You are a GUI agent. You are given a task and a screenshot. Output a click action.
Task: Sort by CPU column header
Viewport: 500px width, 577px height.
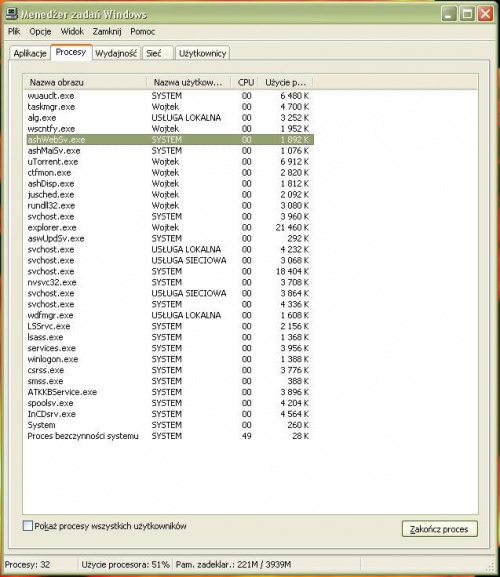[245, 82]
